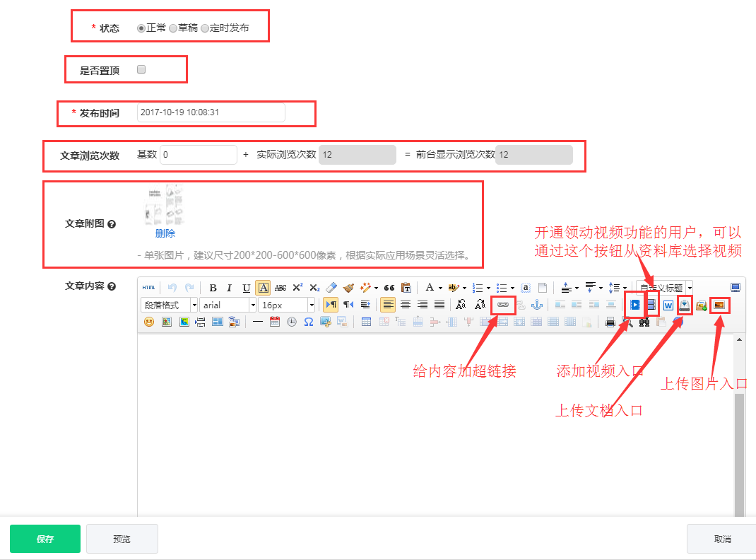
Task: Open the upload document entry
Action: coord(684,305)
